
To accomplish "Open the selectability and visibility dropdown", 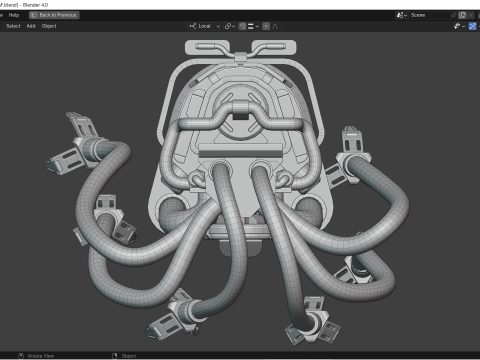I will point(459,26).
